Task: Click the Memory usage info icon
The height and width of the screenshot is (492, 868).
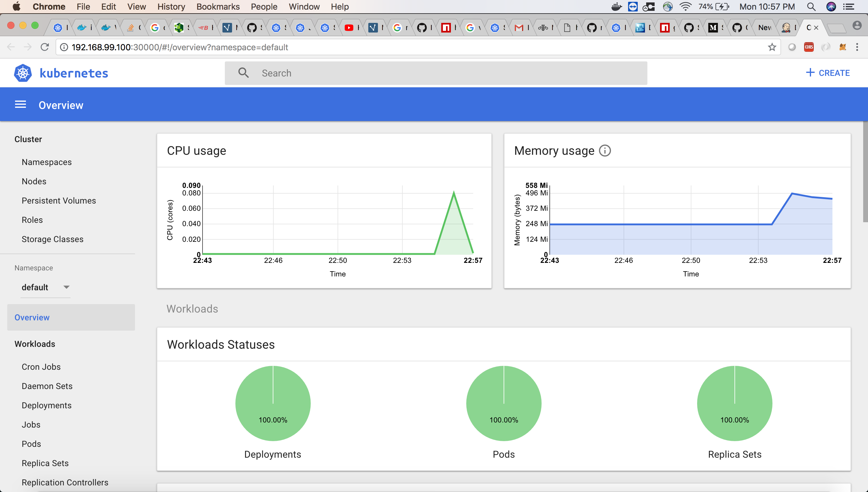Action: [605, 150]
